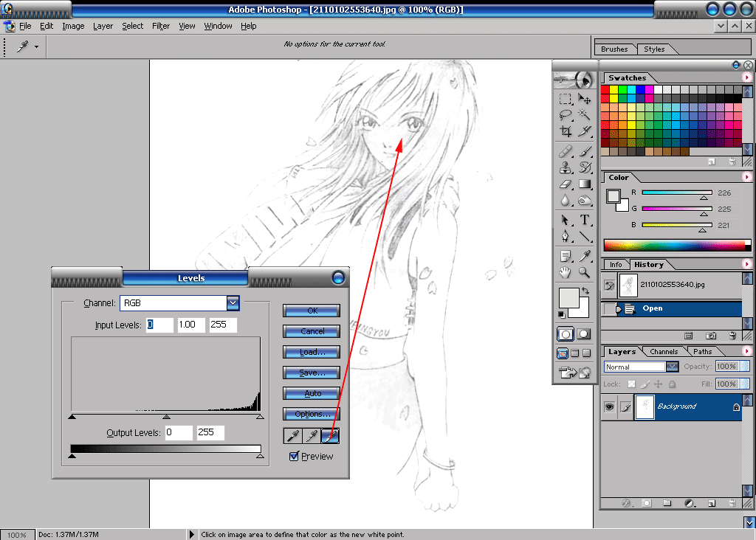Switch to Full Screen mode
The height and width of the screenshot is (540, 756).
(x=587, y=353)
